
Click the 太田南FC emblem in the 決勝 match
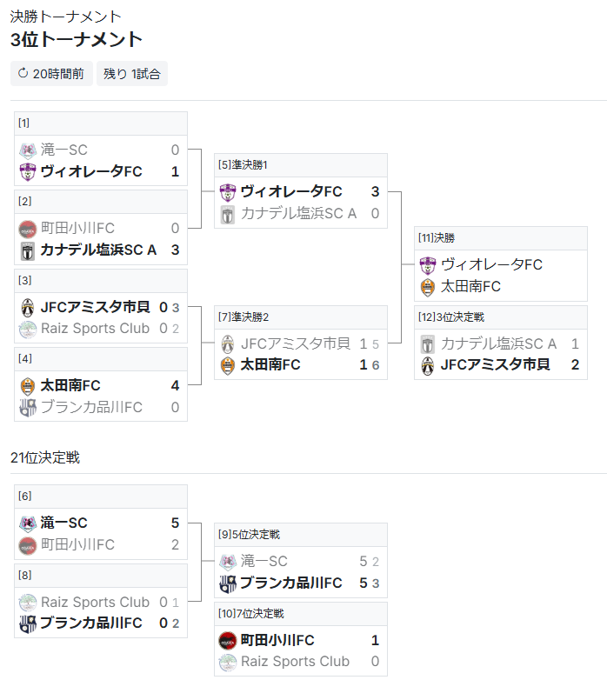click(x=428, y=287)
